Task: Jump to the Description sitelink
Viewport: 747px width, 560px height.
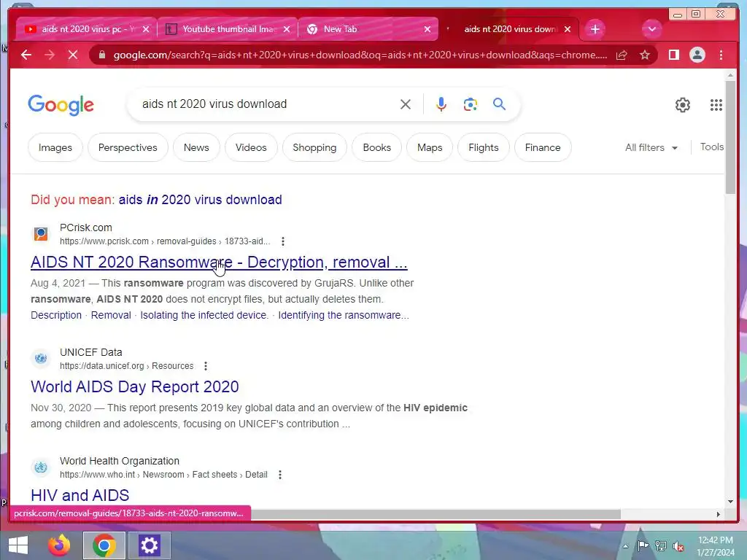Action: (x=56, y=315)
